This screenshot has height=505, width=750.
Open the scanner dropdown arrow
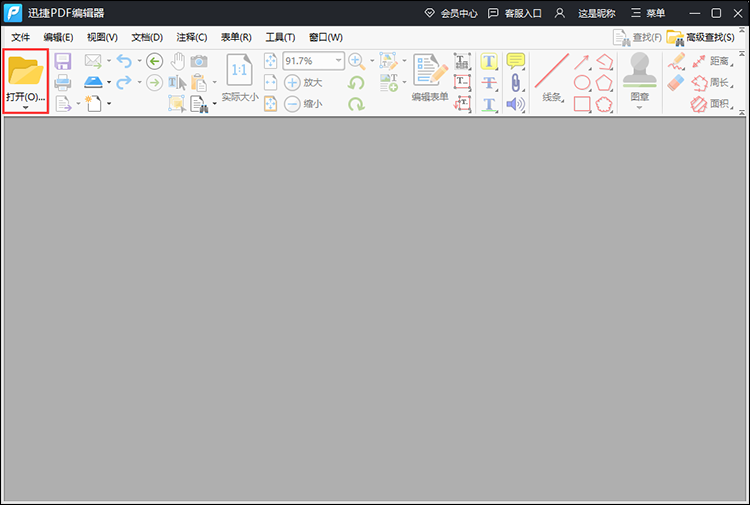(x=109, y=82)
